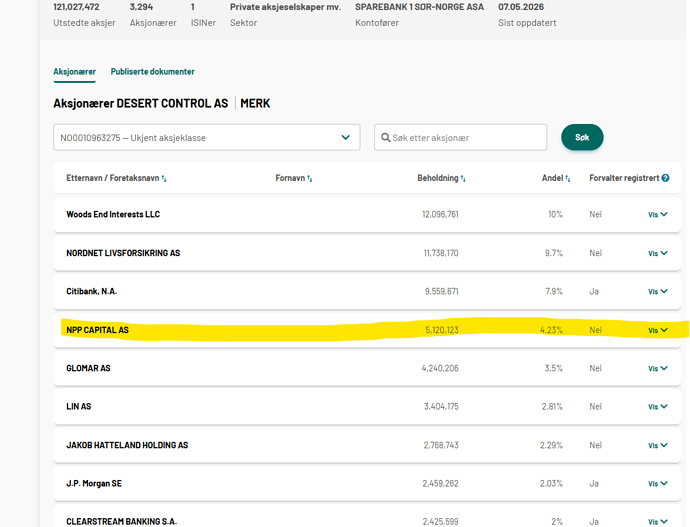Expand Vis for J.P. Morgan SE
690x527 pixels.
658,484
